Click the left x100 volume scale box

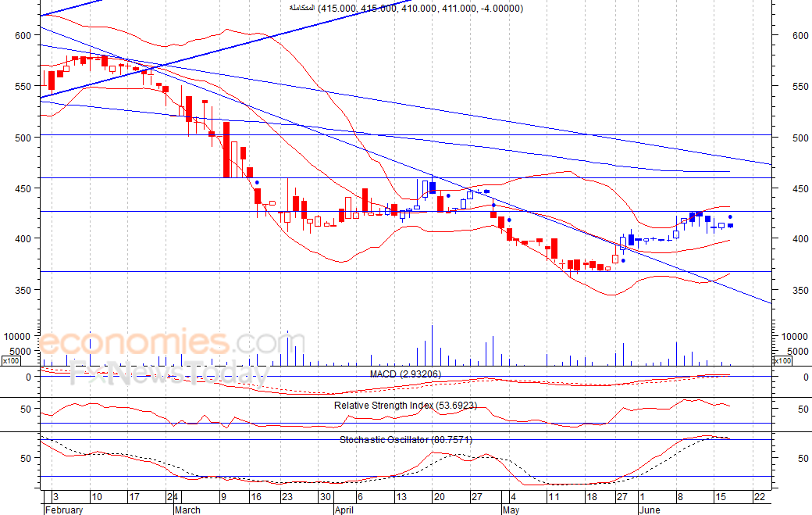click(11, 361)
